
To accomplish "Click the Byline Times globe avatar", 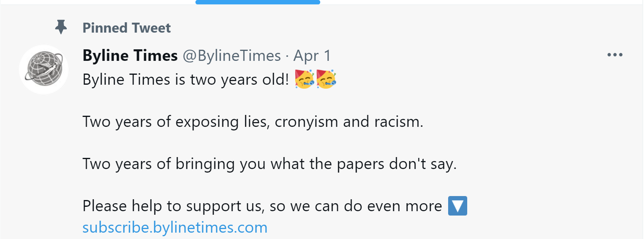I will coord(44,69).
